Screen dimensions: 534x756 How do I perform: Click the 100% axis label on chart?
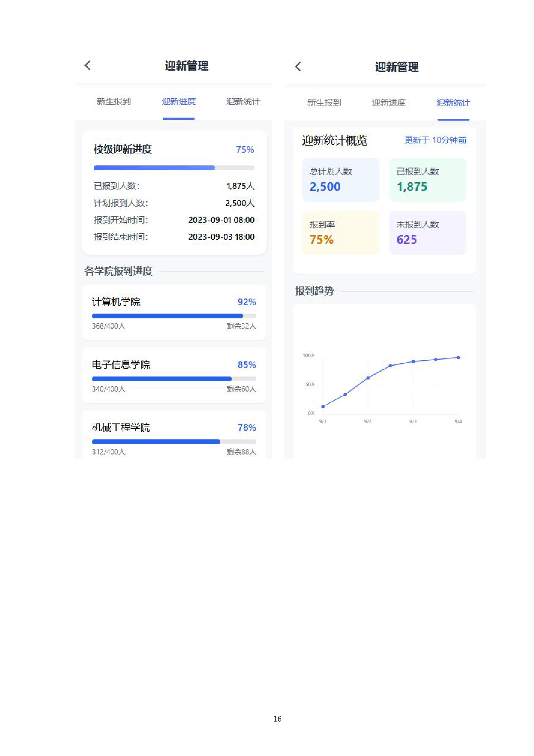308,355
